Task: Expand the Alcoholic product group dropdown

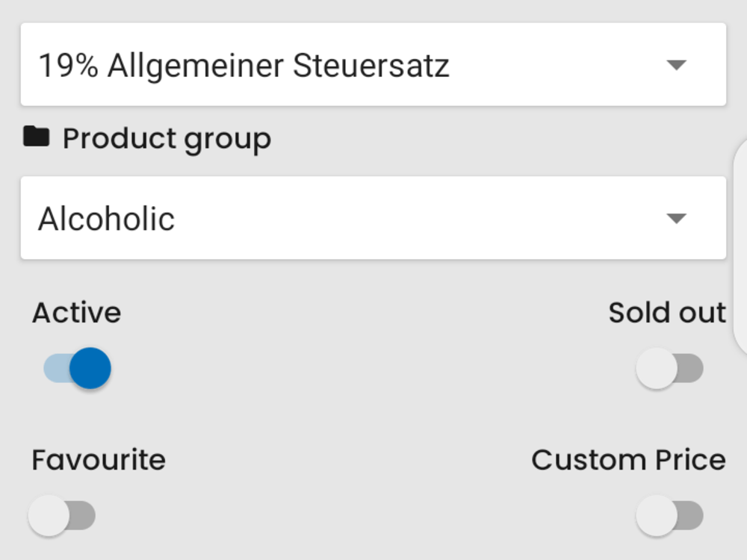Action: point(373,218)
